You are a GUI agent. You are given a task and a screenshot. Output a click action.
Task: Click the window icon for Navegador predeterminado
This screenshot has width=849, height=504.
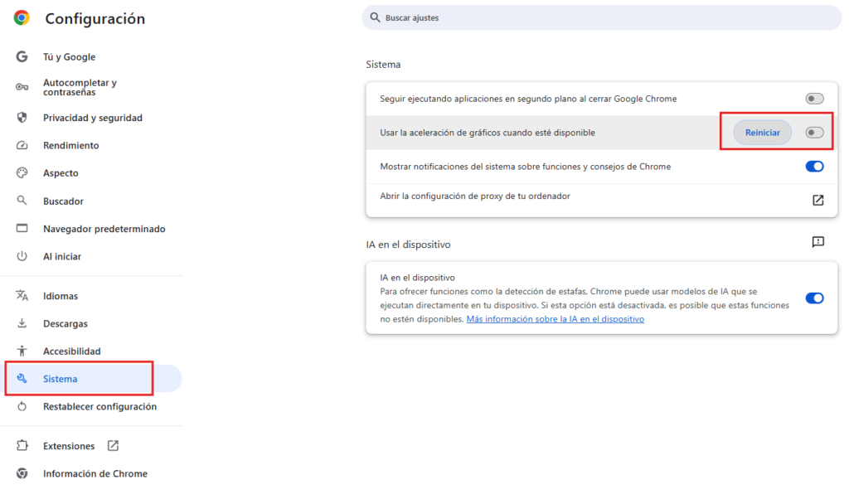(x=22, y=228)
